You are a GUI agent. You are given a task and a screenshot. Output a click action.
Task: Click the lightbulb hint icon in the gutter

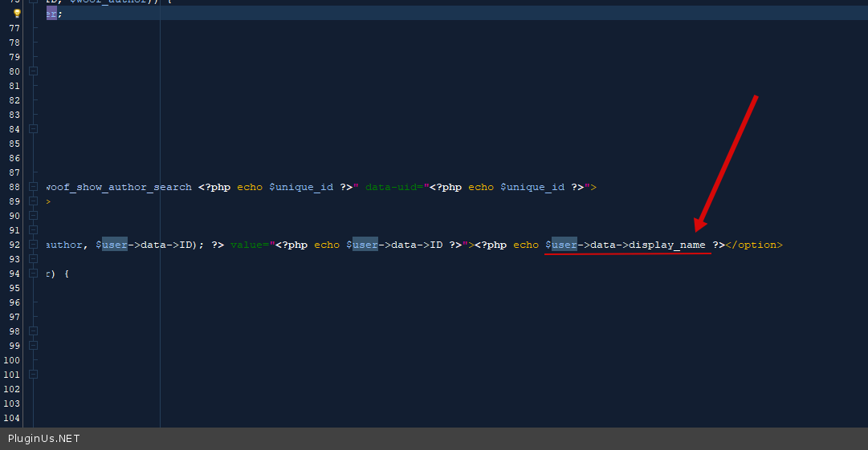(17, 14)
